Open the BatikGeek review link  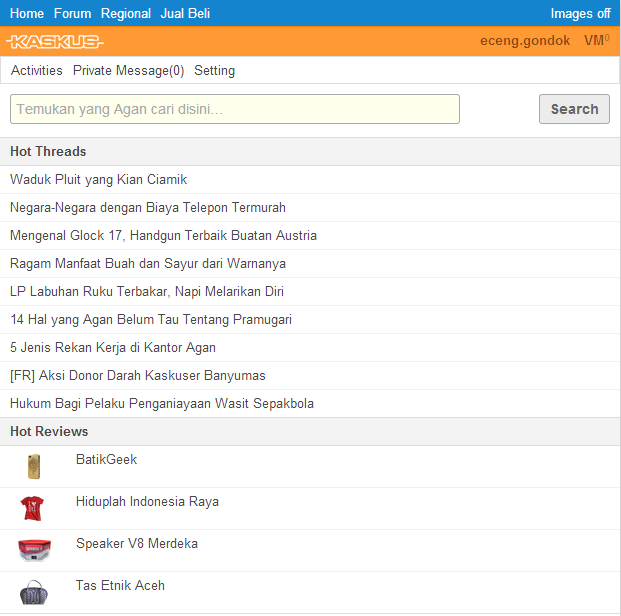[x=106, y=460]
